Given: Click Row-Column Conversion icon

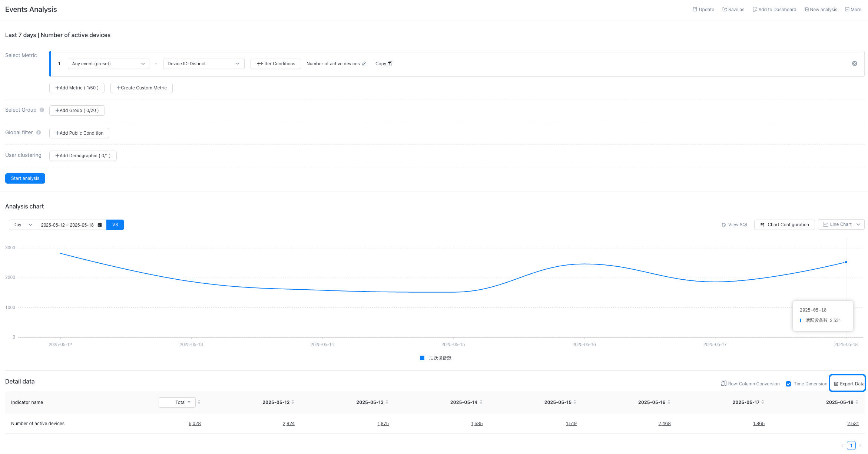Looking at the screenshot, I should coord(723,384).
